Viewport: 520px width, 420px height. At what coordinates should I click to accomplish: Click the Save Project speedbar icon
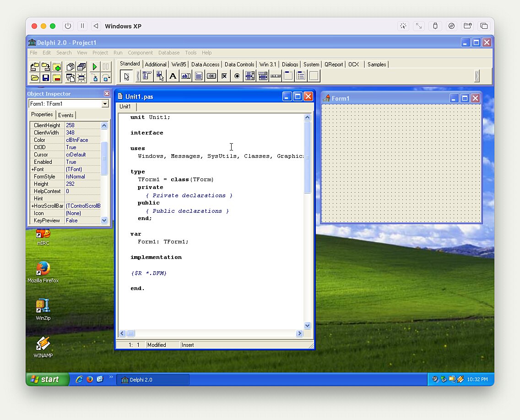point(46,67)
